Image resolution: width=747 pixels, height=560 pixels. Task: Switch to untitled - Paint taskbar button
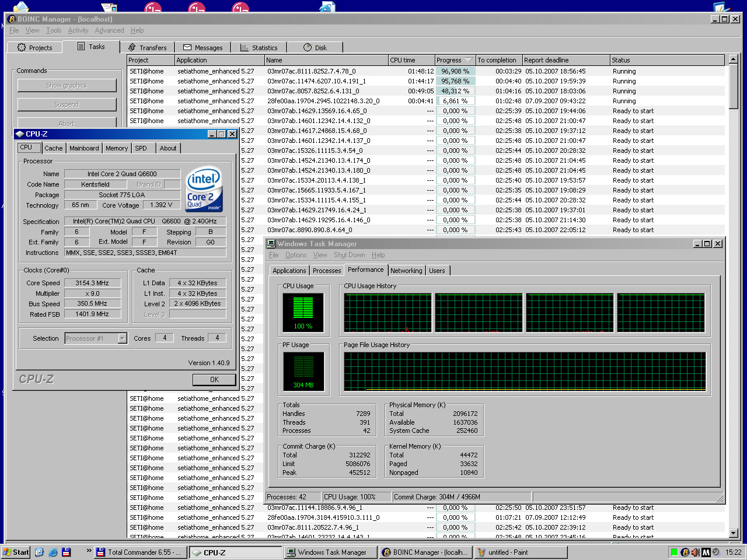click(x=519, y=552)
